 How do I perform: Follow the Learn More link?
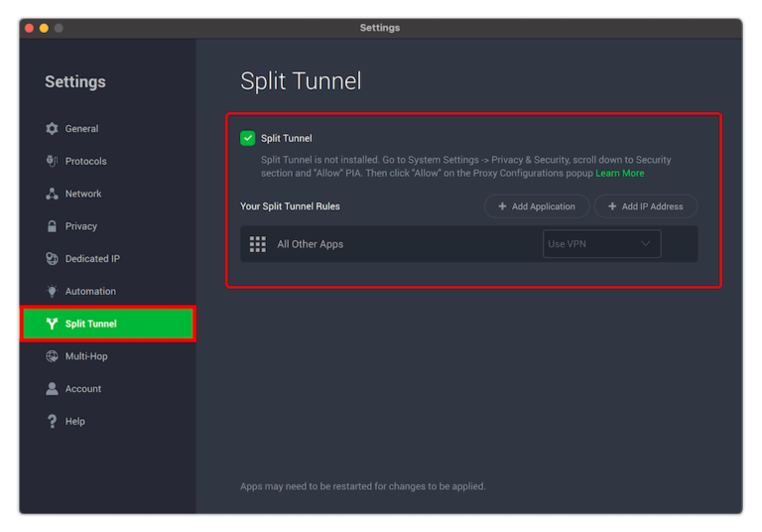pos(619,173)
